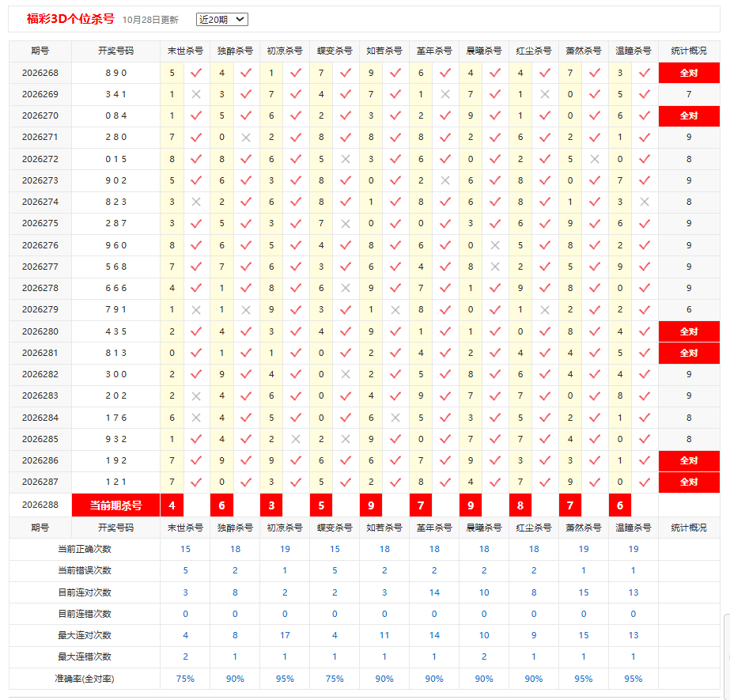Screen dimensions: 730x700
Task: Click the red check under 红尘杀号 in row 2026286
Action: (x=545, y=460)
